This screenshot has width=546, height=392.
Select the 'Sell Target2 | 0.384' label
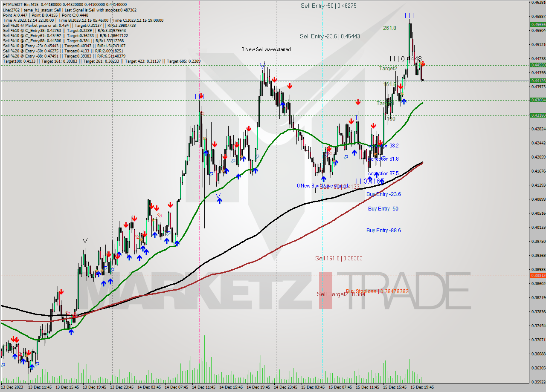point(341,294)
